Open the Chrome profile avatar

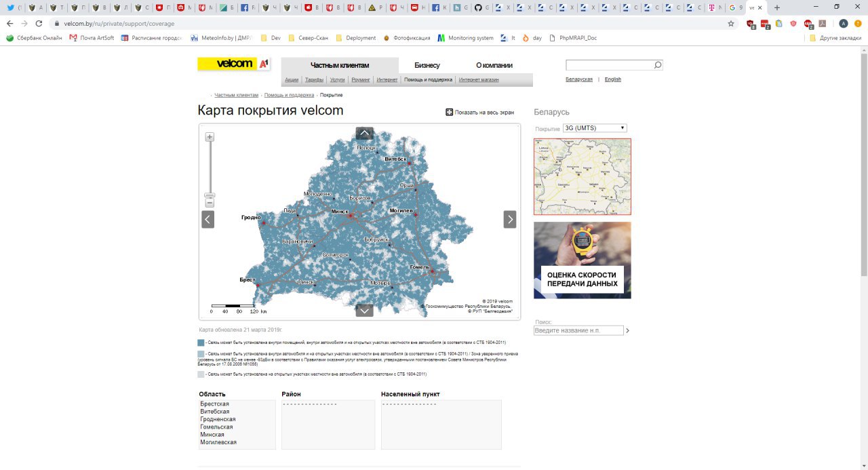[x=844, y=23]
